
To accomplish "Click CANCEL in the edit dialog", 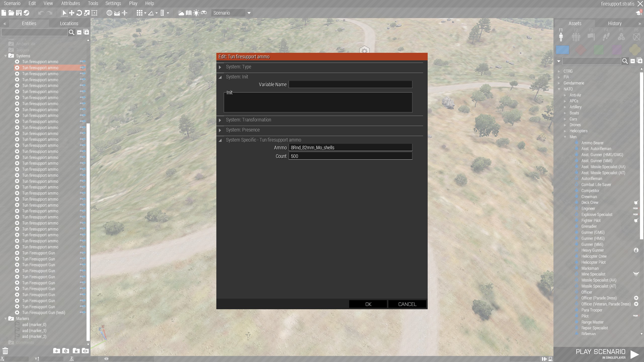I will click(x=407, y=304).
